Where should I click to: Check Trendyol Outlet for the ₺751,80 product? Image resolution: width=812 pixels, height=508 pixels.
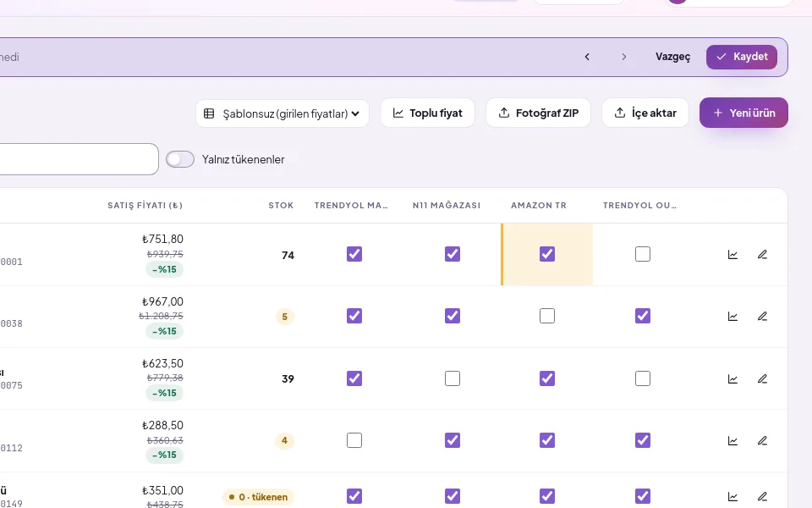643,254
